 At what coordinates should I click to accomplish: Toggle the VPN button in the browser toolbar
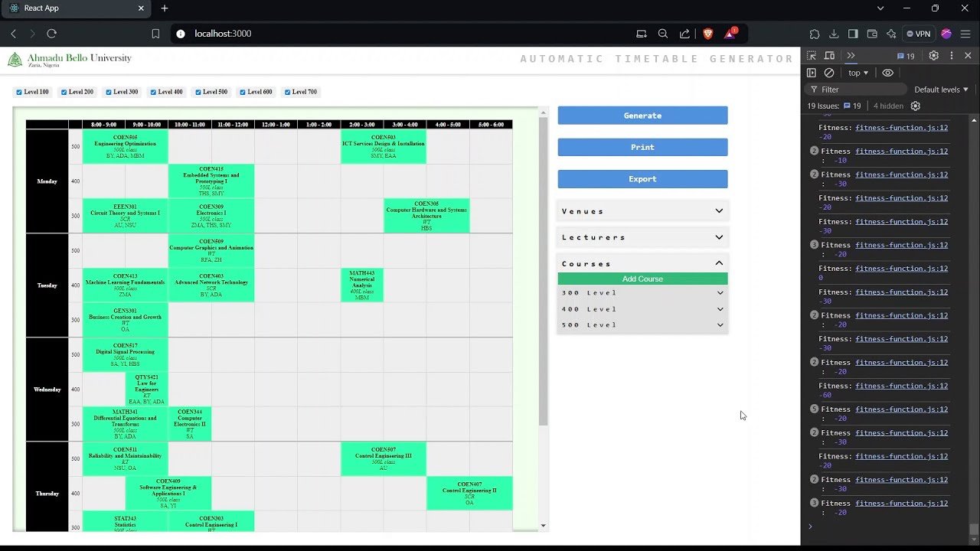pyautogui.click(x=919, y=34)
